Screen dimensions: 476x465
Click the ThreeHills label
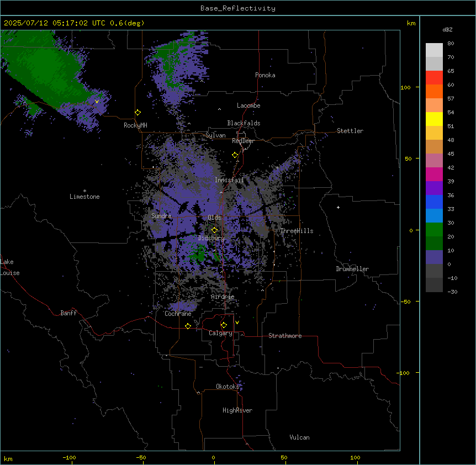pos(297,231)
